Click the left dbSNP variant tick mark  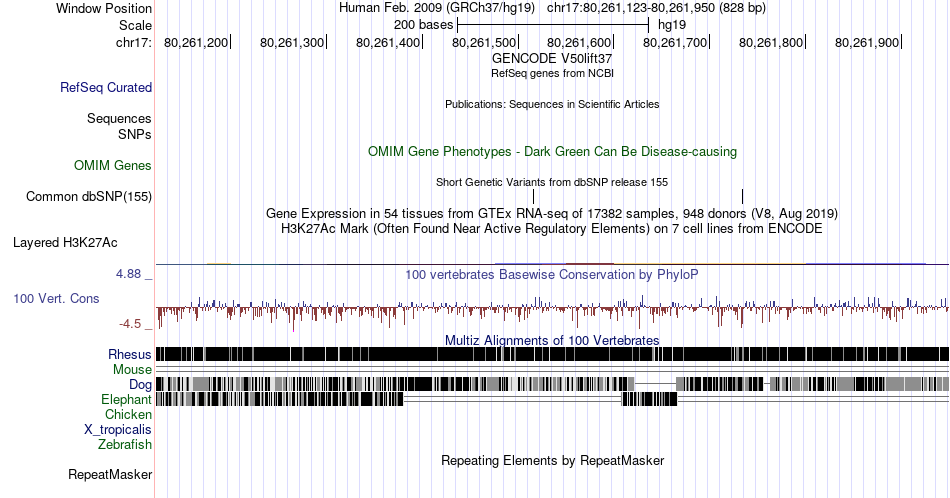pyautogui.click(x=533, y=196)
